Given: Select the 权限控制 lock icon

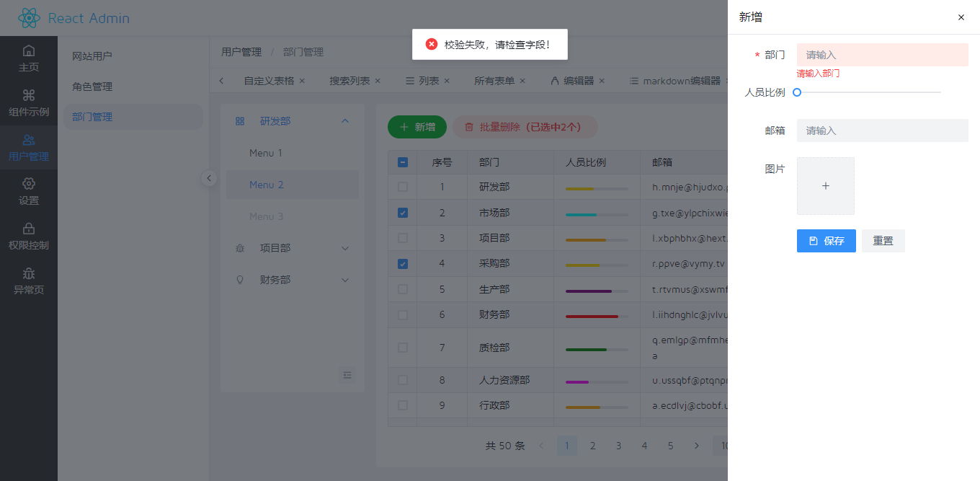Looking at the screenshot, I should [x=29, y=228].
